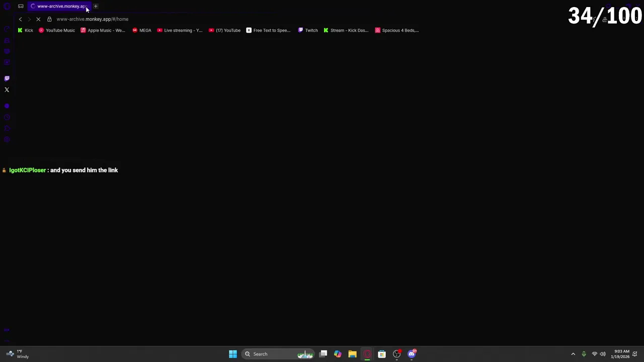Open Microsoft Store from taskbar
The image size is (644, 362).
click(x=382, y=354)
